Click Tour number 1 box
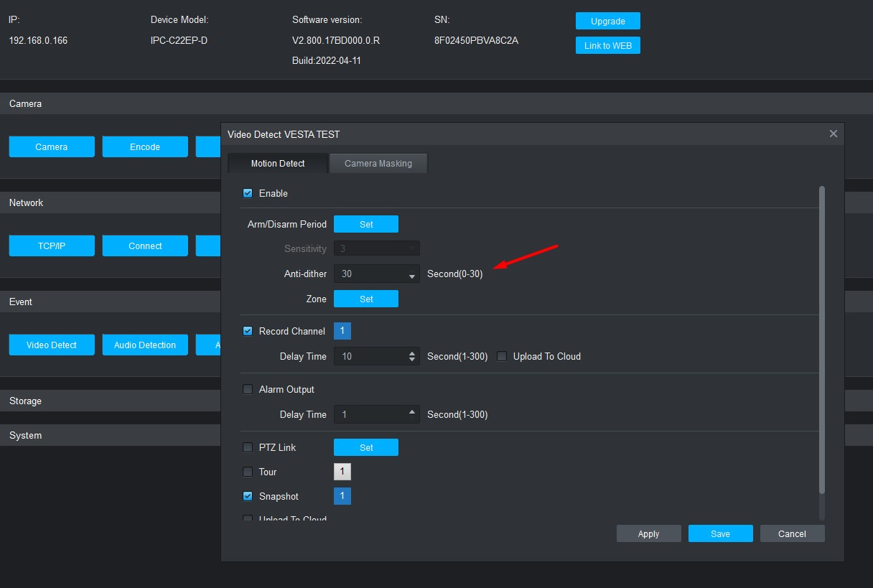 point(342,472)
